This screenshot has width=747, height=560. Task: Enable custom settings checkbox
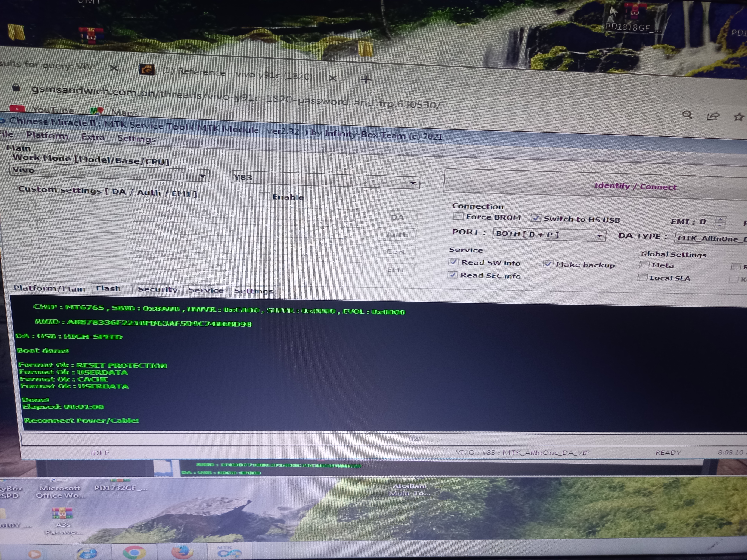click(264, 196)
